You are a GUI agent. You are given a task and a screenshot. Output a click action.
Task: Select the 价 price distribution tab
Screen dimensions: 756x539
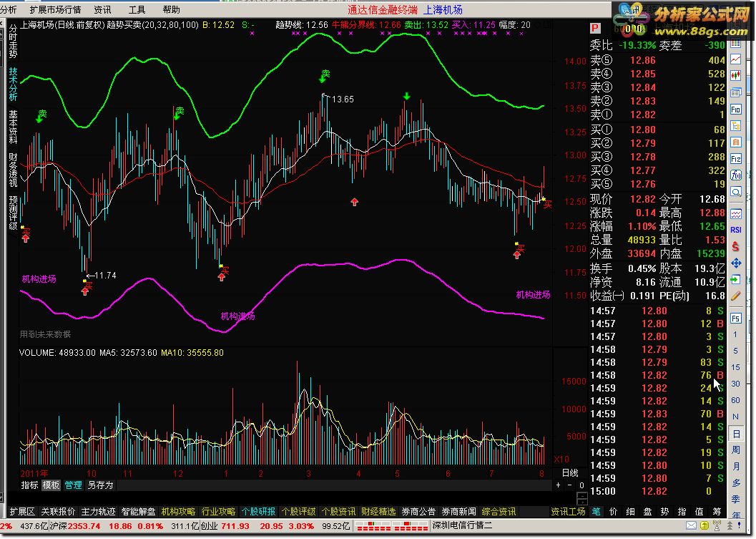tap(613, 512)
